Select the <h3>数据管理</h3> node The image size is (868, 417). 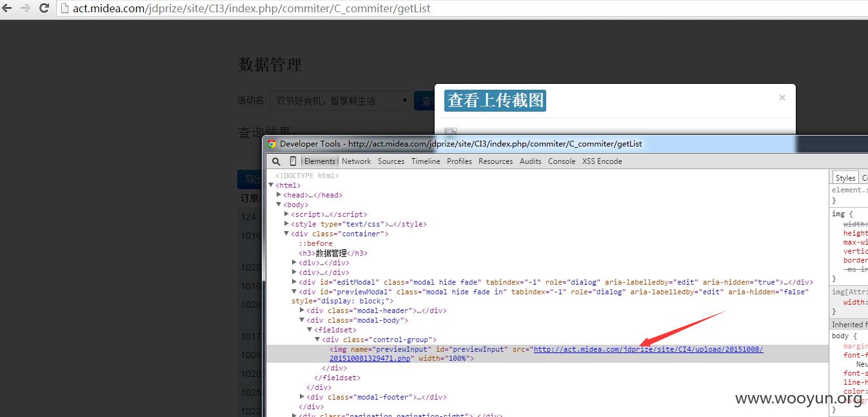[x=333, y=253]
